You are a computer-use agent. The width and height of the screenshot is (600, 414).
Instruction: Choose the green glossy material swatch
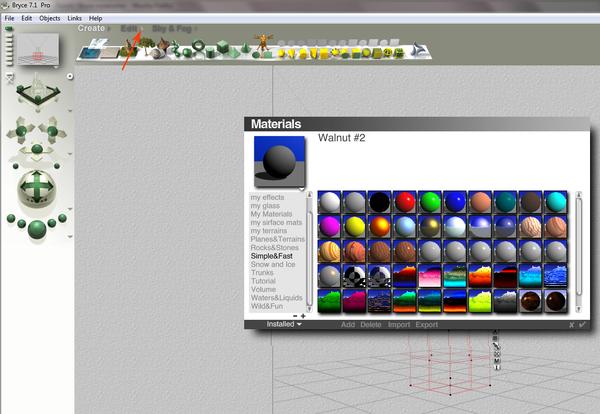click(430, 202)
